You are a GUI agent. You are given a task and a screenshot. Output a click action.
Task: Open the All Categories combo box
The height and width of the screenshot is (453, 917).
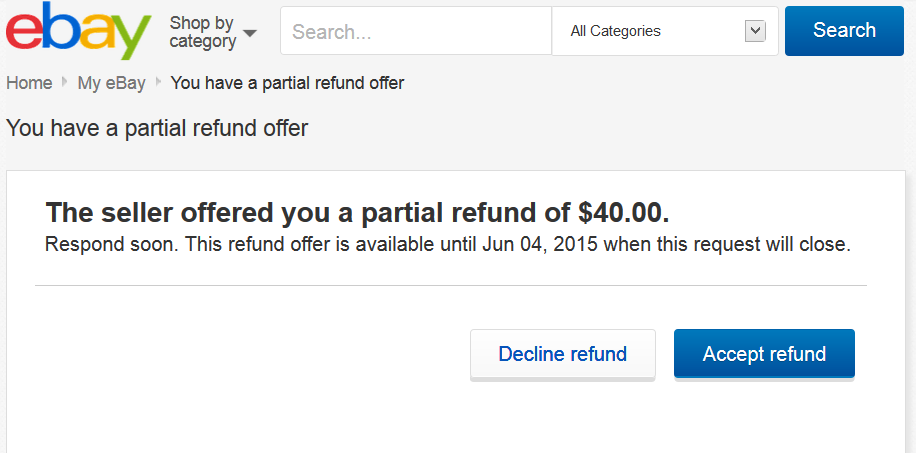coord(665,31)
